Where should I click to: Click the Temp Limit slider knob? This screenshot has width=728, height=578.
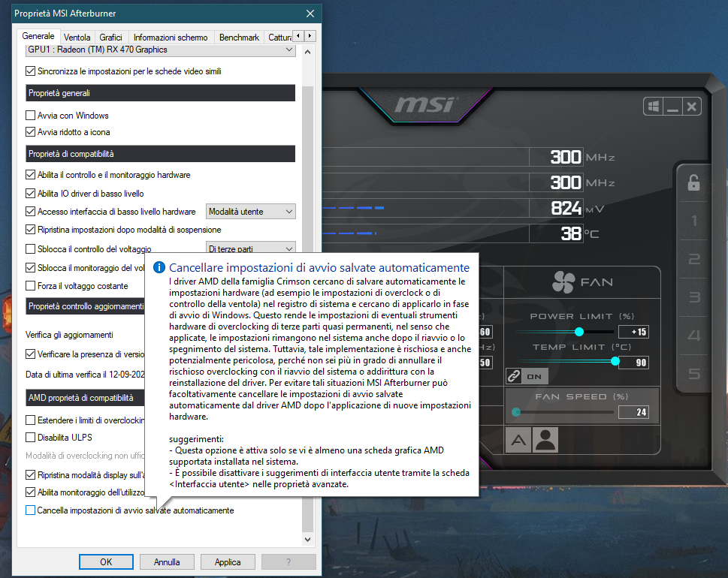coord(615,361)
